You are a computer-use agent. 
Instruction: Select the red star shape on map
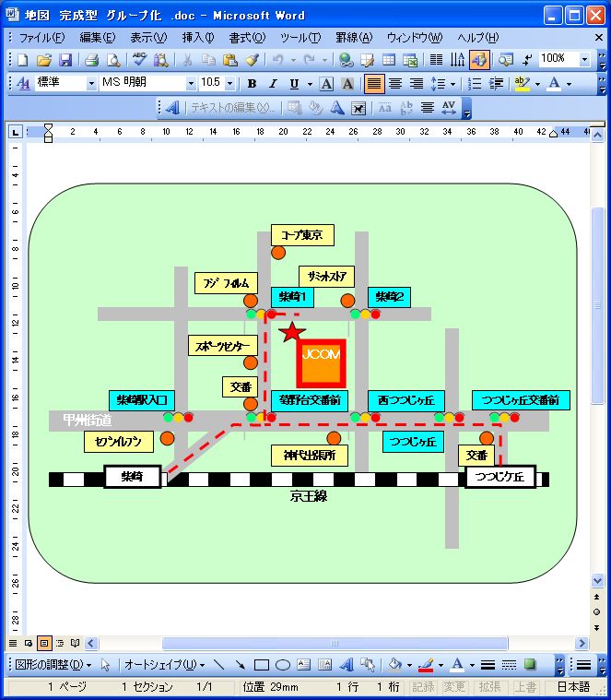(292, 332)
